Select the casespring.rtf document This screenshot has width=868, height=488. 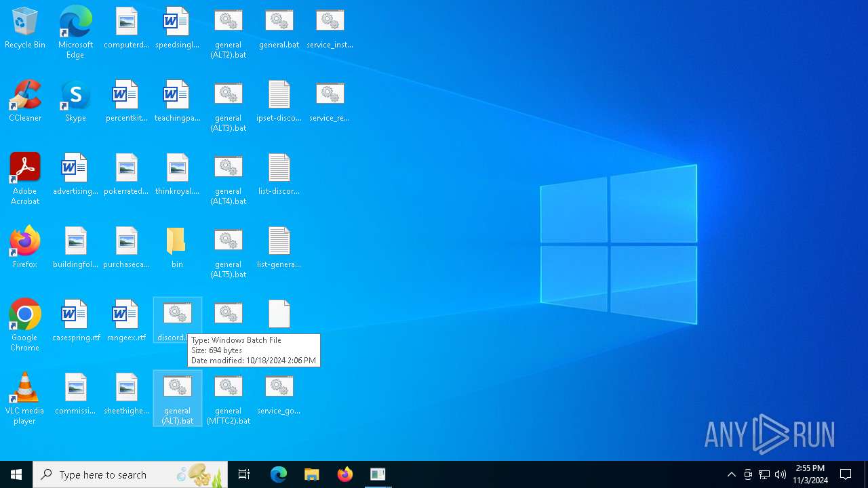point(75,321)
